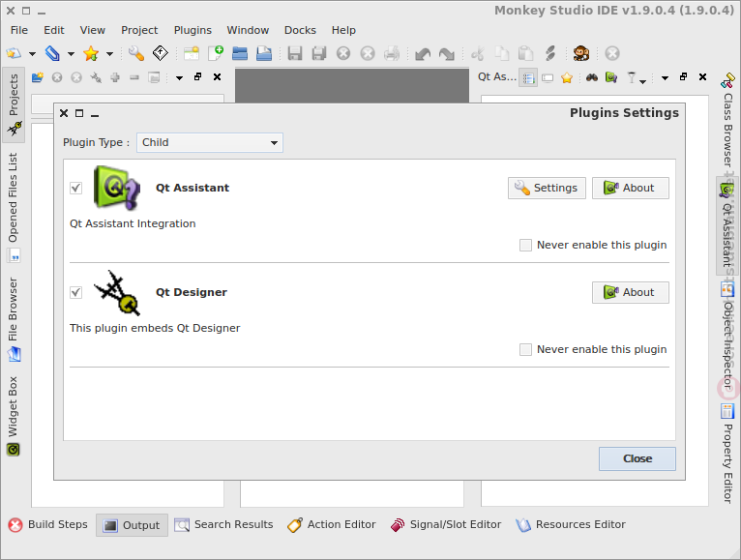Click the binoculars search icon in Qt Assistant dock
741x560 pixels.
(x=592, y=77)
